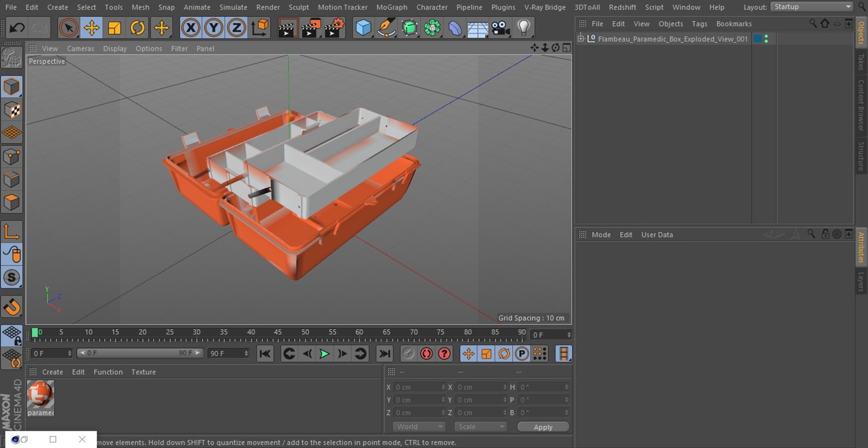
Task: Select Flambeau_Paramedic_Box_Exploded_View_001 in Object Manager
Action: pyautogui.click(x=673, y=39)
